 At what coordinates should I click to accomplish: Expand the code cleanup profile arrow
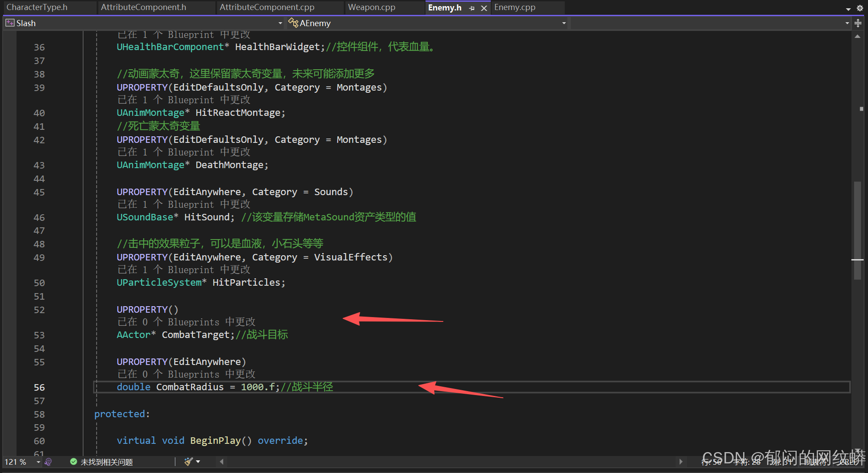click(x=198, y=462)
